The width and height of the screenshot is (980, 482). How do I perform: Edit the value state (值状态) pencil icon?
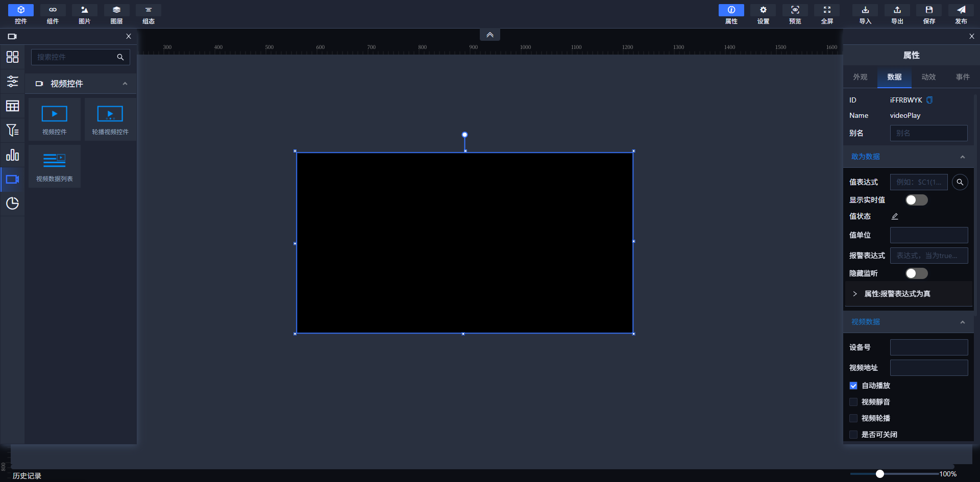pyautogui.click(x=895, y=216)
